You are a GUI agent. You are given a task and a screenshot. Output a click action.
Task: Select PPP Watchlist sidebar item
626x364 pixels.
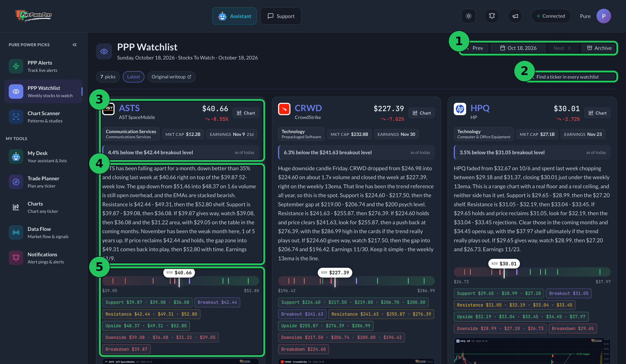point(44,91)
